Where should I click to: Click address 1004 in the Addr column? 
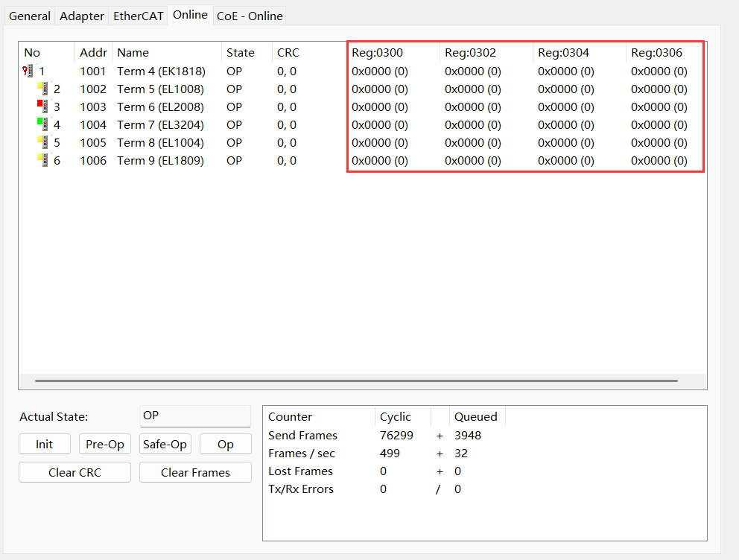point(93,125)
